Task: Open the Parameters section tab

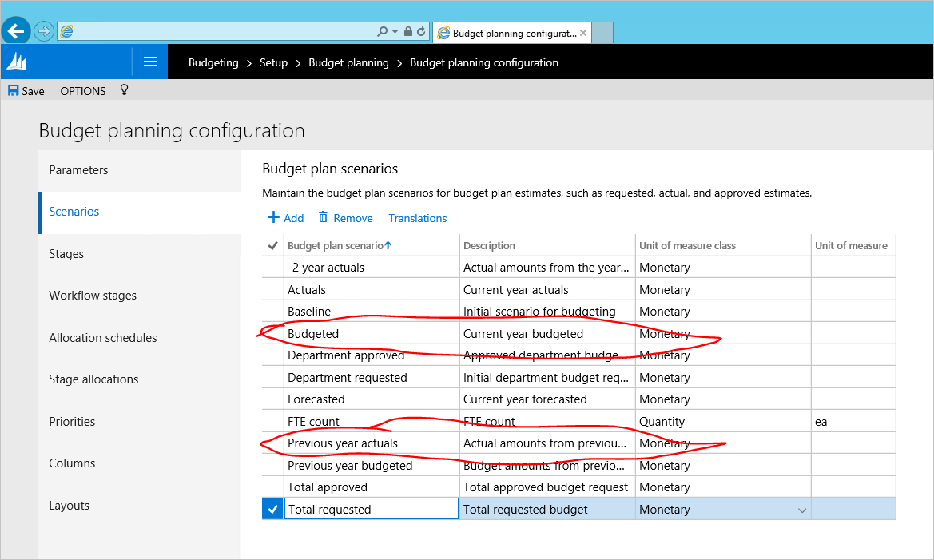Action: point(140,170)
